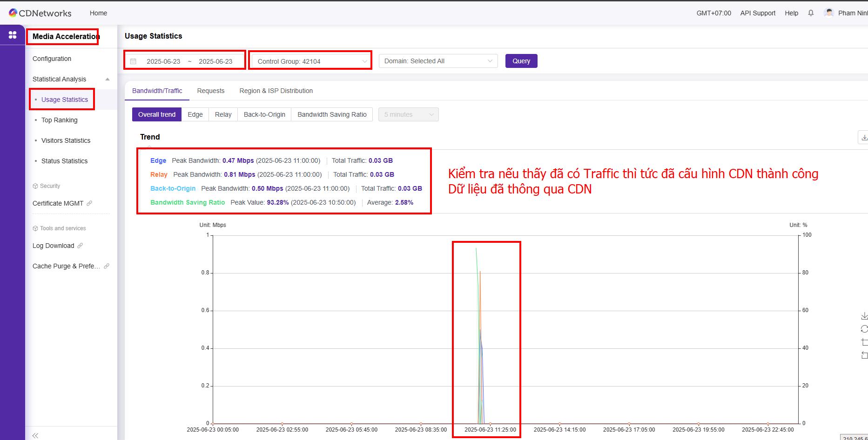Toggle Bandwidth Saving Ratio legend series
This screenshot has height=440, width=868.
point(188,202)
